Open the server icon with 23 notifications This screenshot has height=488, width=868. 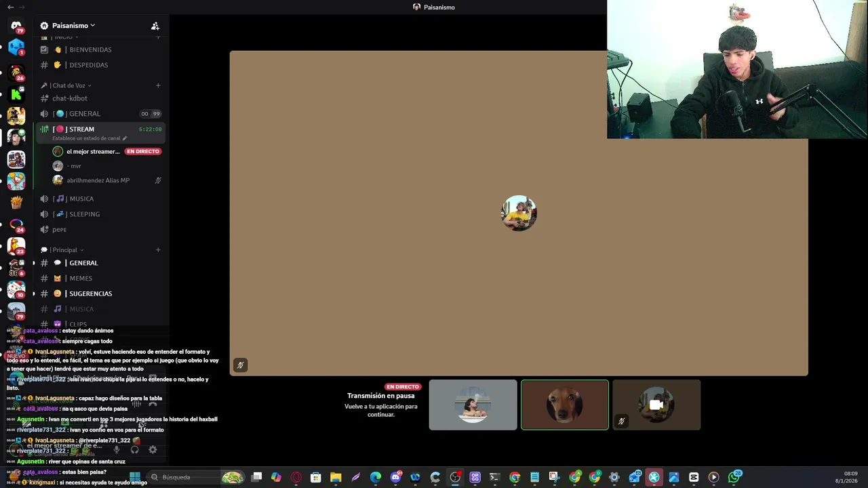coord(16,245)
